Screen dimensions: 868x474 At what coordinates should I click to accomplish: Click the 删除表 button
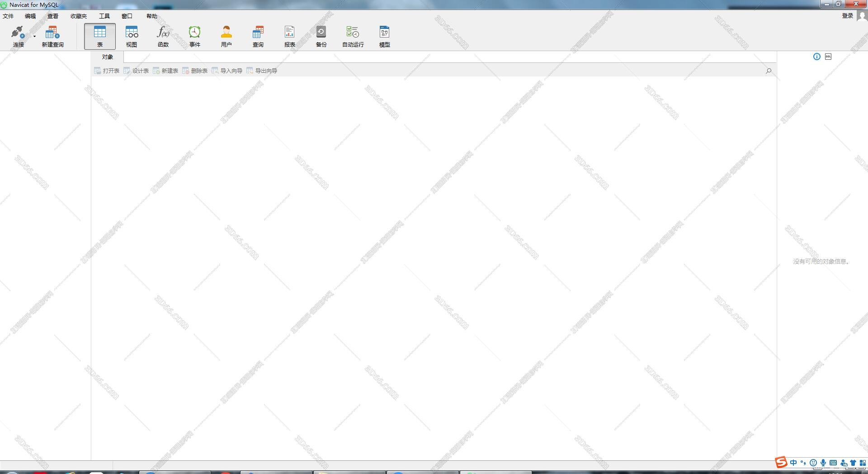click(x=195, y=71)
